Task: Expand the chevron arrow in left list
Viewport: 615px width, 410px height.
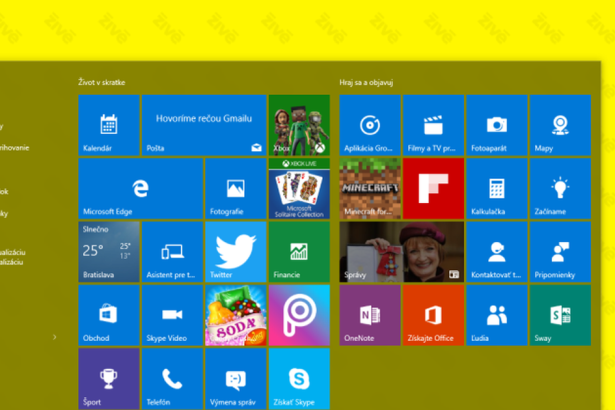Action: (55, 337)
